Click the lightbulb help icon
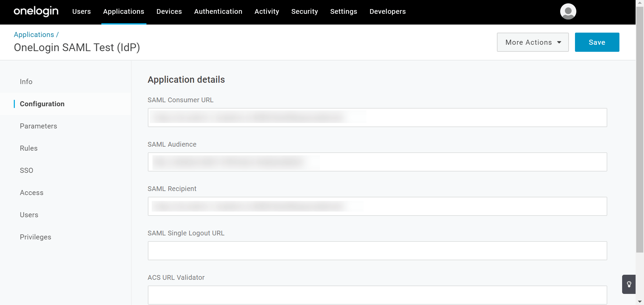Image resolution: width=644 pixels, height=305 pixels. pyautogui.click(x=629, y=284)
